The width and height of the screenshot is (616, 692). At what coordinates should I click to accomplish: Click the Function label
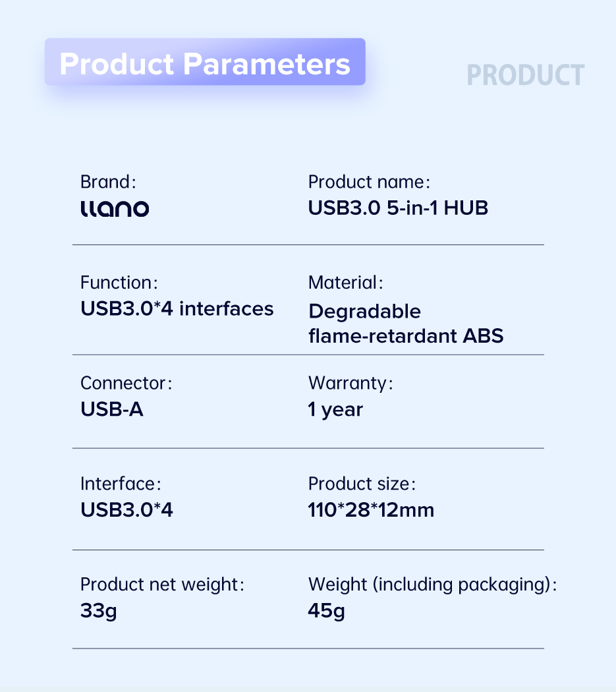point(119,283)
